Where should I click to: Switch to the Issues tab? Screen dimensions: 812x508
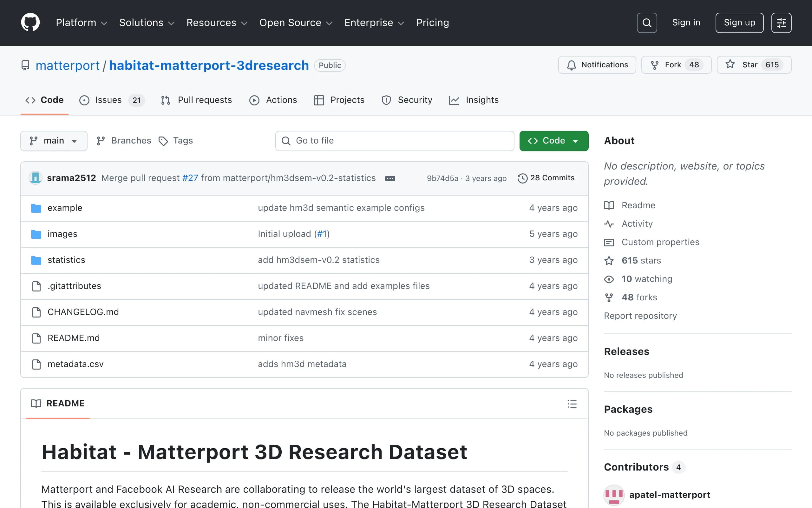pyautogui.click(x=112, y=100)
